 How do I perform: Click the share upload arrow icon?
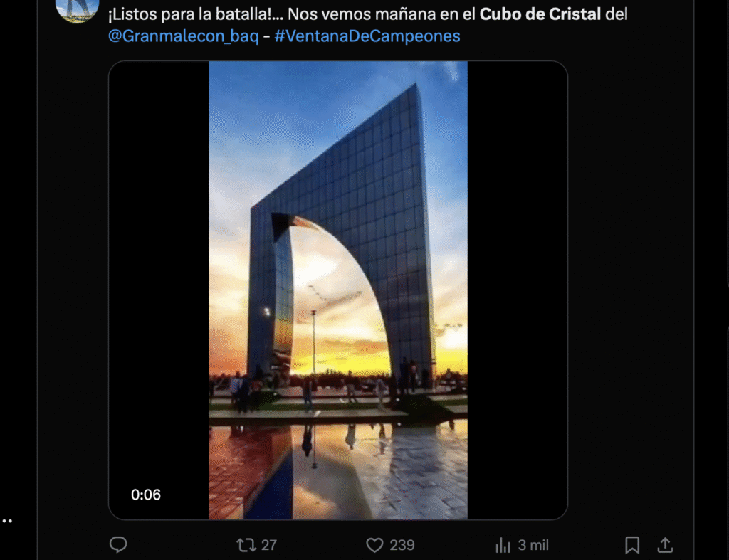pyautogui.click(x=666, y=544)
